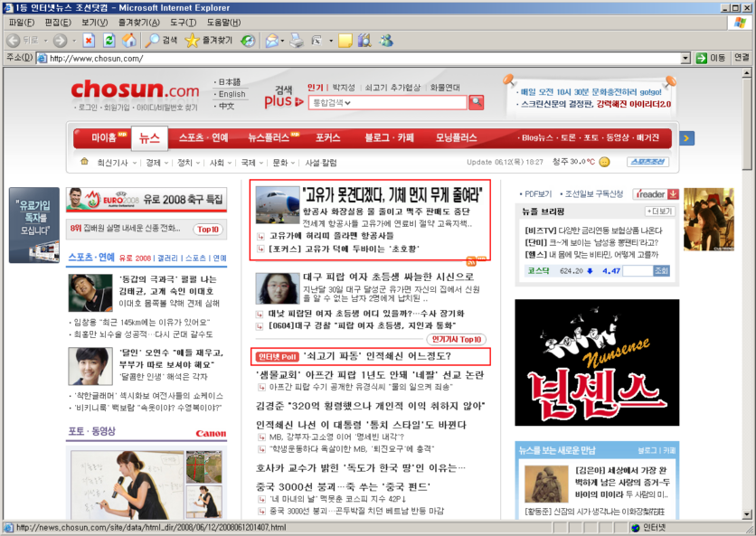Open the History toolbar icon
The height and width of the screenshot is (536, 756).
248,41
